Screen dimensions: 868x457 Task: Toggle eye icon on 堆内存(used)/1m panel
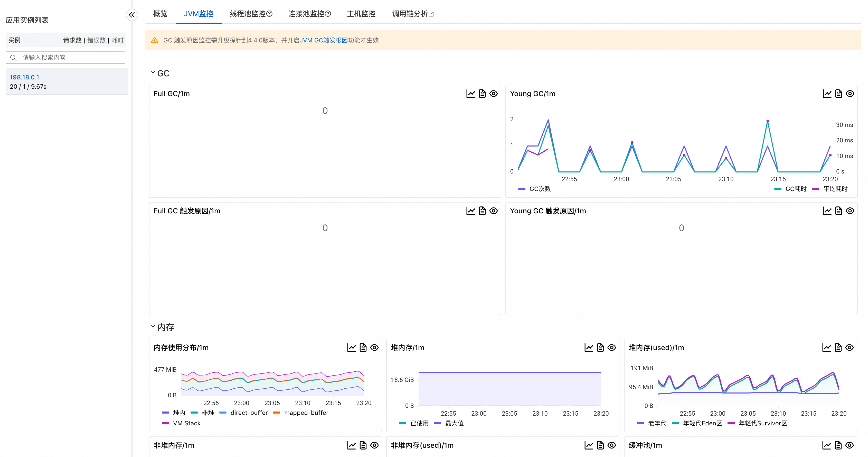(x=849, y=348)
